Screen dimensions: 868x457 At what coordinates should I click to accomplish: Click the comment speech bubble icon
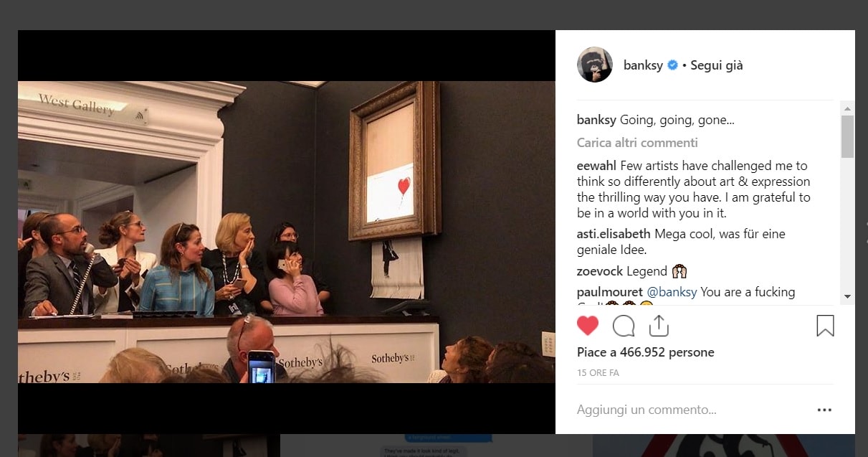(624, 326)
